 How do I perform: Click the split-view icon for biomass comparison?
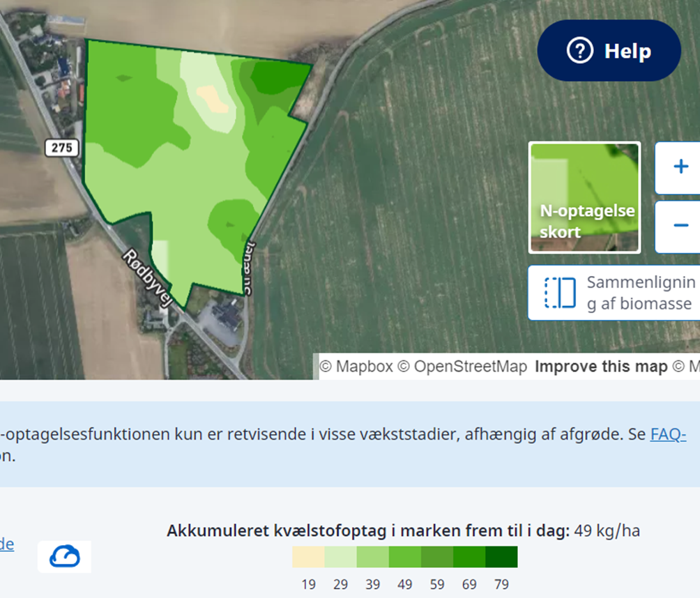(x=560, y=293)
